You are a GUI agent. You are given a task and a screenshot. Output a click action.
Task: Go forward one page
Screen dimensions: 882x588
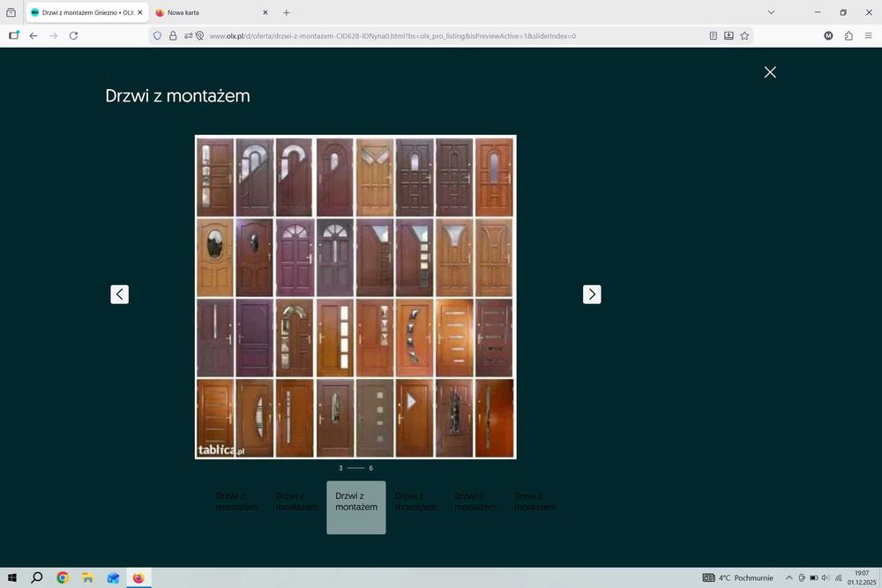click(54, 35)
